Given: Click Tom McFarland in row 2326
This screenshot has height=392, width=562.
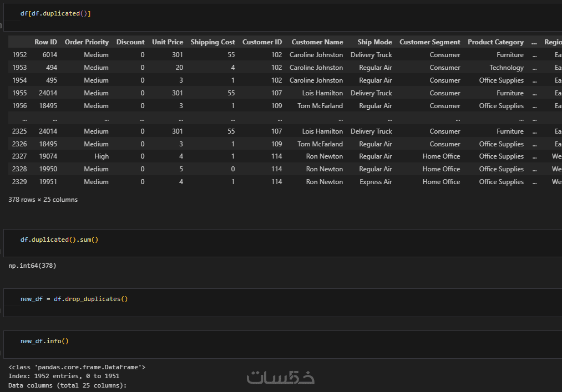Looking at the screenshot, I should pos(320,144).
